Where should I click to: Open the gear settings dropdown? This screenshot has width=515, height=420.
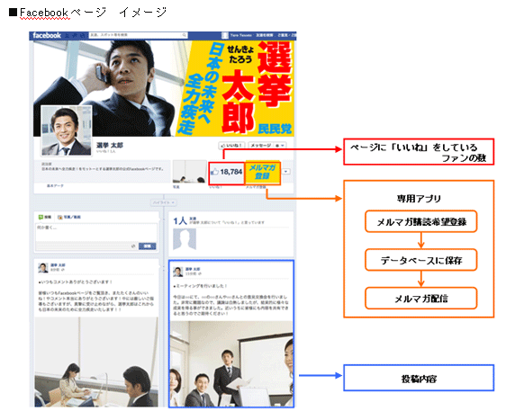pyautogui.click(x=280, y=145)
